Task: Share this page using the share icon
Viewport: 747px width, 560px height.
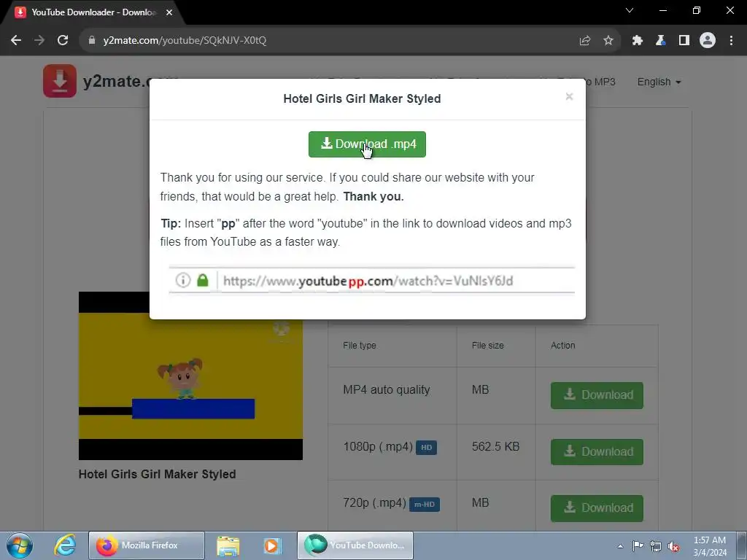Action: point(585,41)
